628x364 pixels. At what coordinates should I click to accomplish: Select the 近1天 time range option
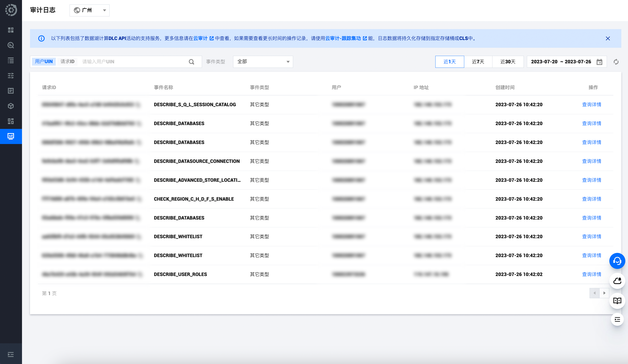[449, 62]
